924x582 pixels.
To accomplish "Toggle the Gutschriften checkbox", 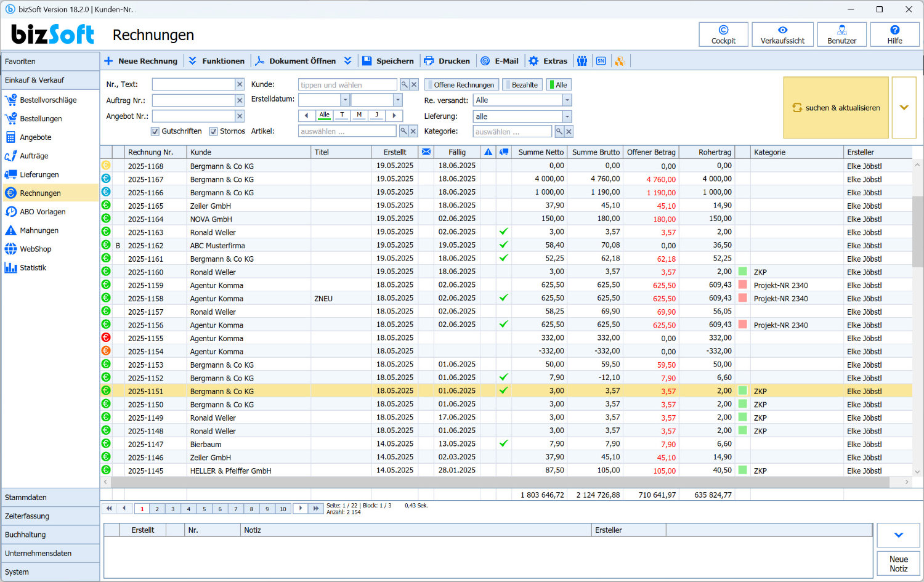I will pos(155,131).
